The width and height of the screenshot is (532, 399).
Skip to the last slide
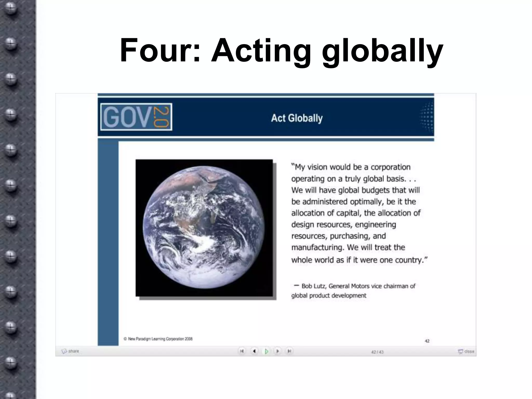click(x=289, y=351)
